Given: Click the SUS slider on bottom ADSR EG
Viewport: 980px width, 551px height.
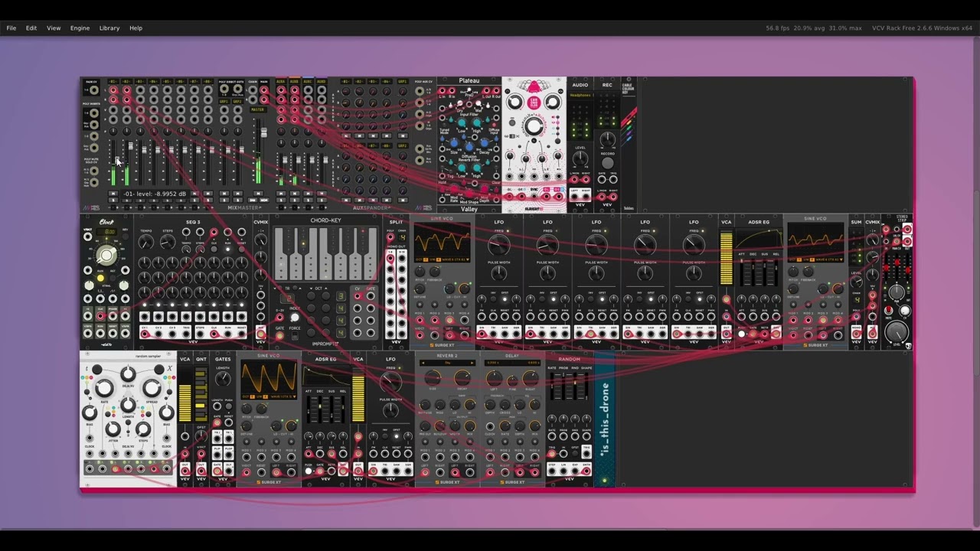Looking at the screenshot, I should [x=332, y=409].
